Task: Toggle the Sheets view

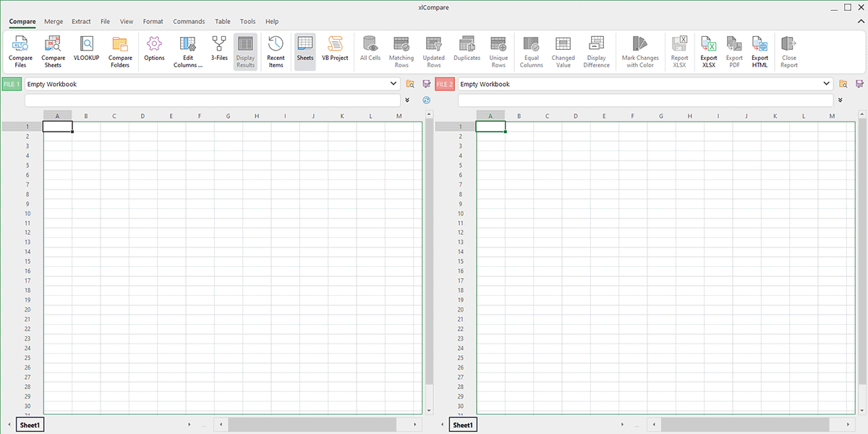Action: pyautogui.click(x=305, y=51)
